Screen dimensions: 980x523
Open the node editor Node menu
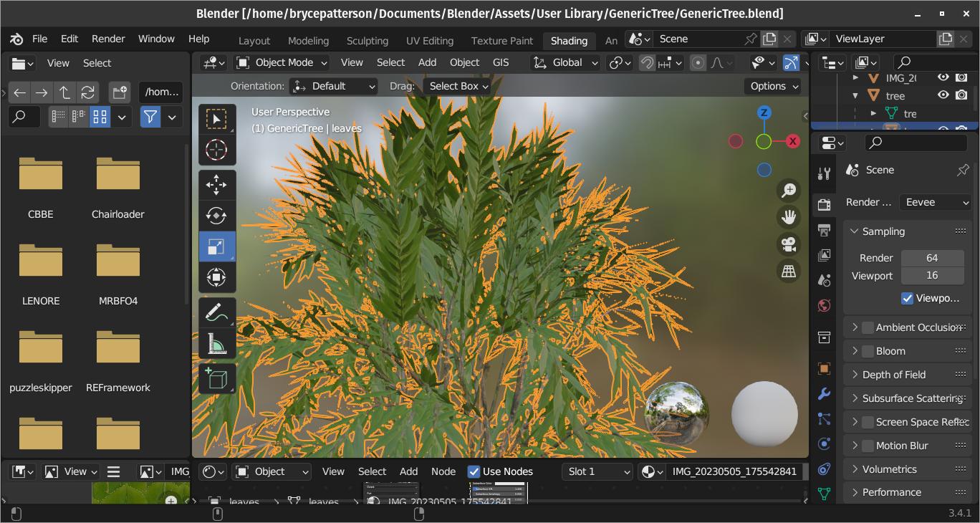[443, 471]
